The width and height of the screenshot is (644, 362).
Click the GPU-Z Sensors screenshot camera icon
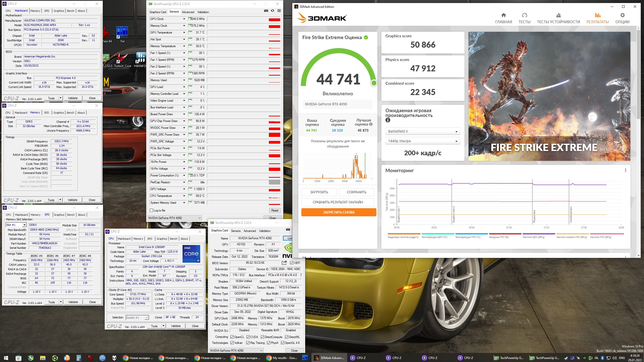tap(266, 11)
